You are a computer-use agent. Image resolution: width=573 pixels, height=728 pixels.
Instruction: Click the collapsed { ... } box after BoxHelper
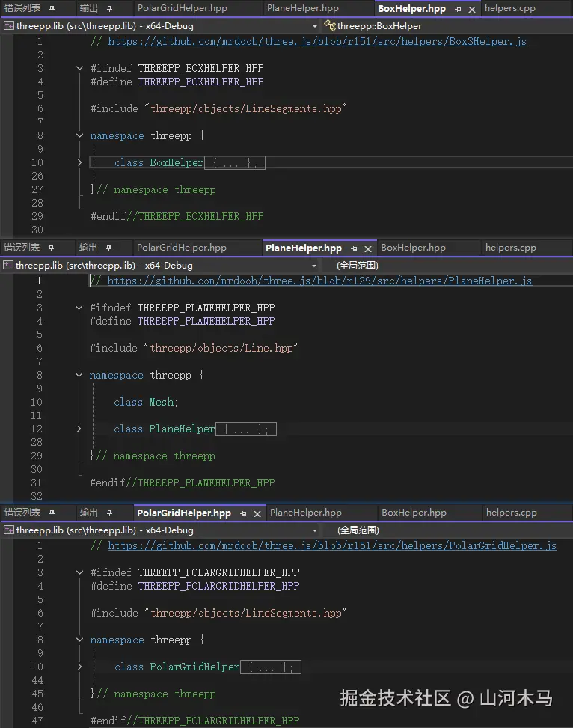click(x=235, y=163)
